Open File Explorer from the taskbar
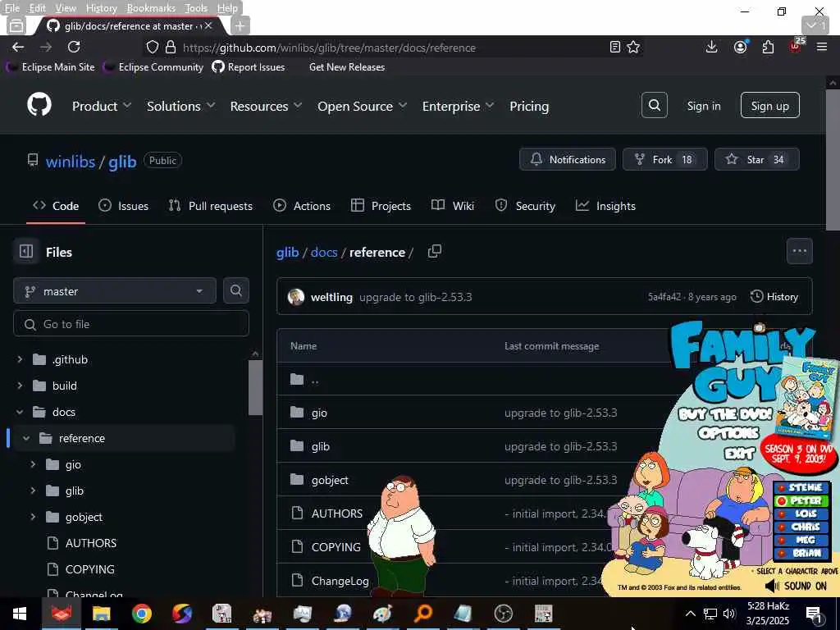The image size is (840, 630). point(101,614)
